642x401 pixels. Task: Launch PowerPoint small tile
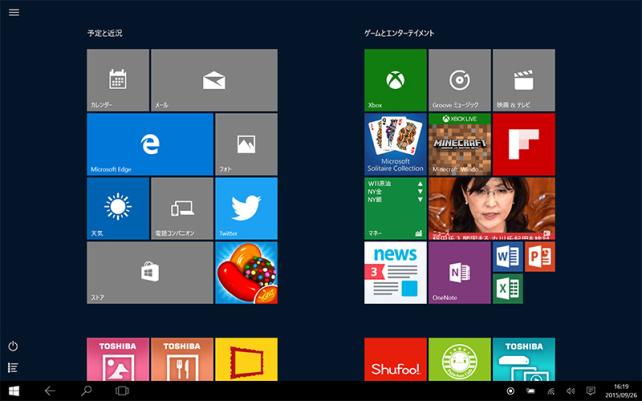tap(540, 257)
